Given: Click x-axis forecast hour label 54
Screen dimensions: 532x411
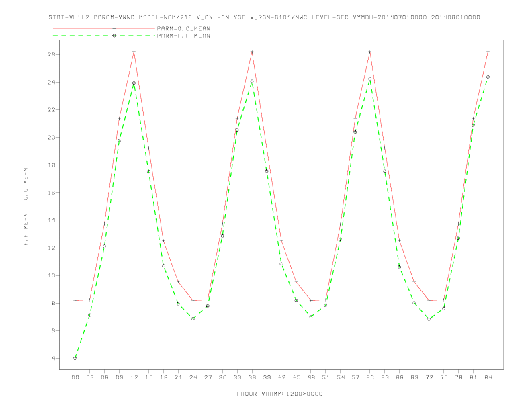Looking at the screenshot, I should [341, 377].
